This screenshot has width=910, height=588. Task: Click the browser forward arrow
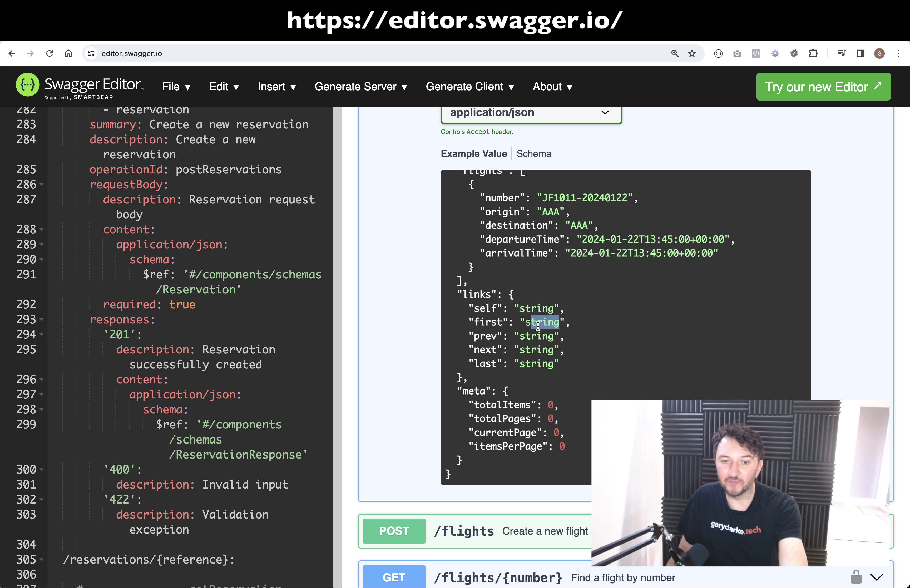(31, 53)
